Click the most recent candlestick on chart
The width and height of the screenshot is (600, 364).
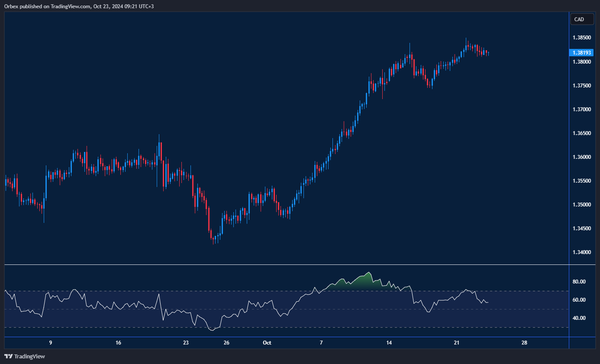click(x=488, y=54)
